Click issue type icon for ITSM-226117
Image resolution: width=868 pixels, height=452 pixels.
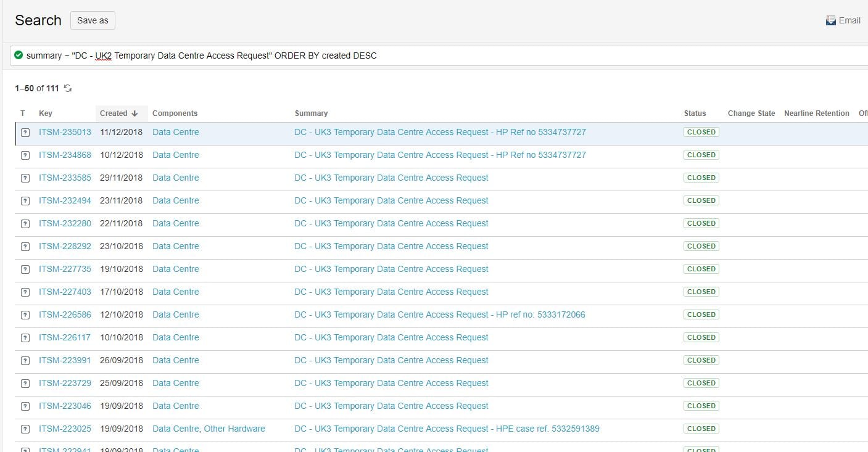pyautogui.click(x=25, y=338)
